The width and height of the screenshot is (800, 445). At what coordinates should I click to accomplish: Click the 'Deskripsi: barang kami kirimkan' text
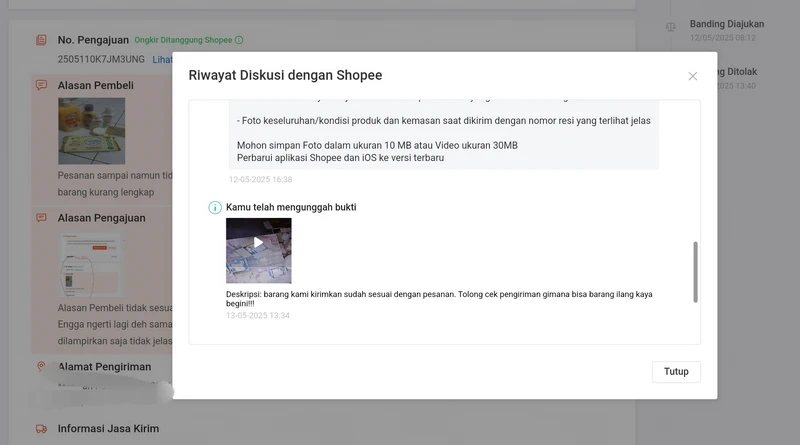point(439,299)
